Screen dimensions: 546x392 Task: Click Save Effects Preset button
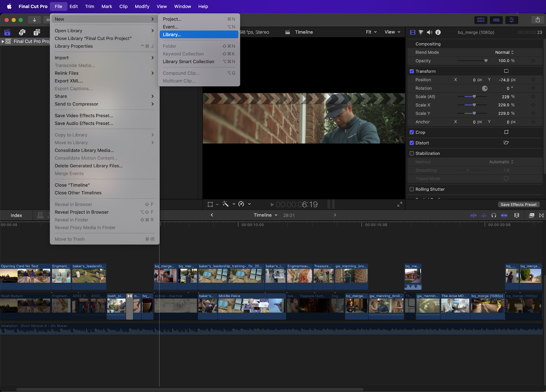pos(519,205)
